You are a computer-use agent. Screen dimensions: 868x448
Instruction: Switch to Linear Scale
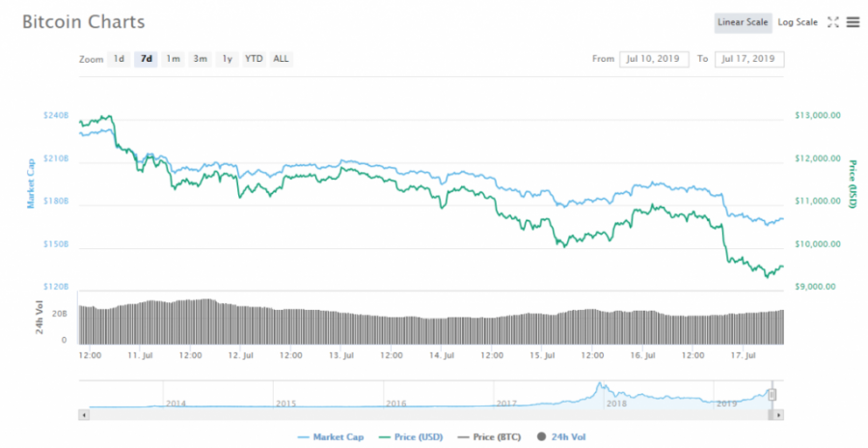pyautogui.click(x=743, y=23)
